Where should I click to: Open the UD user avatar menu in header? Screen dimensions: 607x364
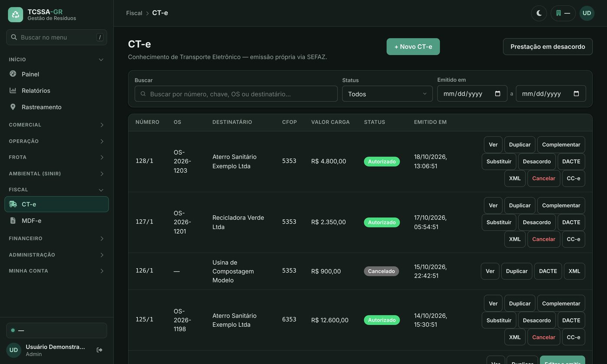(x=587, y=13)
